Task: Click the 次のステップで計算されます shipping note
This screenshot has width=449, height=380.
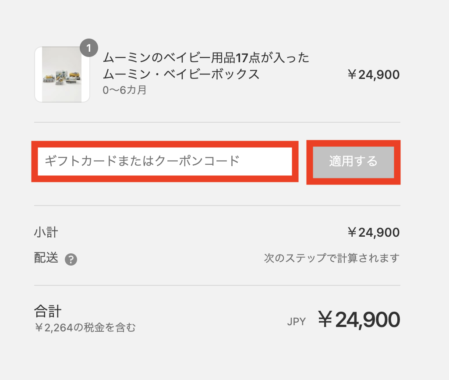Action: (332, 258)
